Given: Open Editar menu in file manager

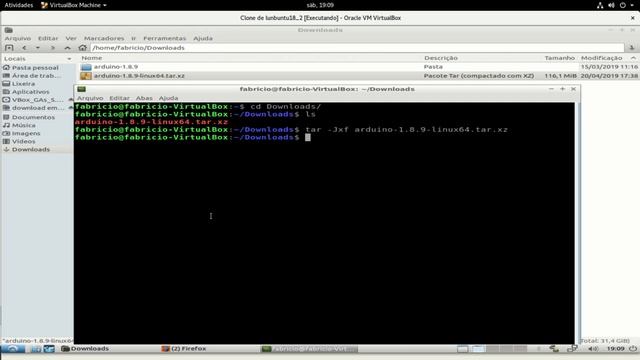Looking at the screenshot, I should 48,38.
